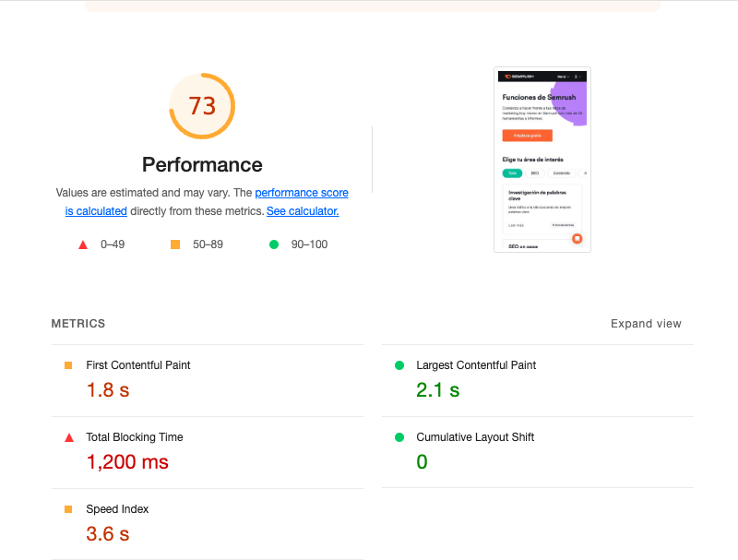The image size is (738, 560).
Task: Click the orange square legend icon for 50–89
Action: coord(175,244)
